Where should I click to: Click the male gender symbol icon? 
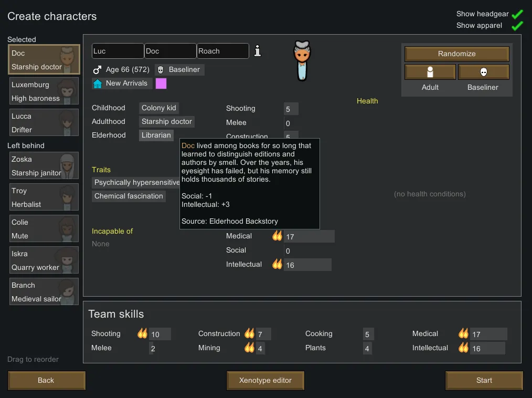point(97,69)
